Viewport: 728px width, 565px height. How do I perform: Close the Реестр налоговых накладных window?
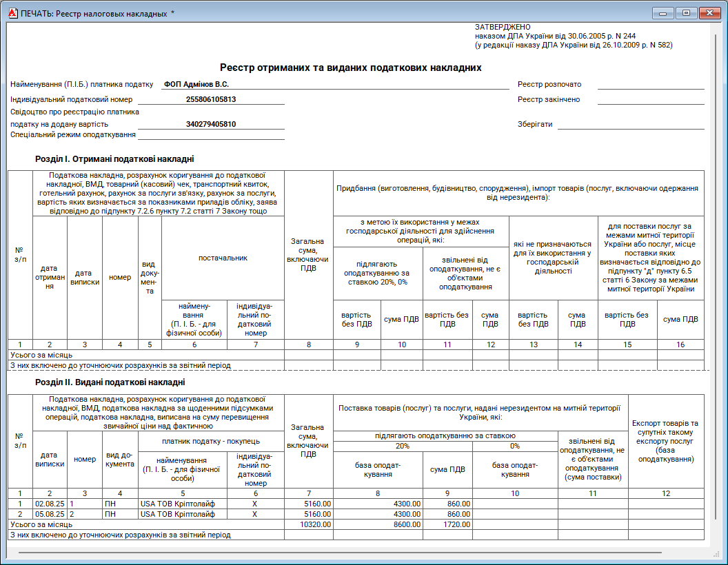tap(709, 13)
